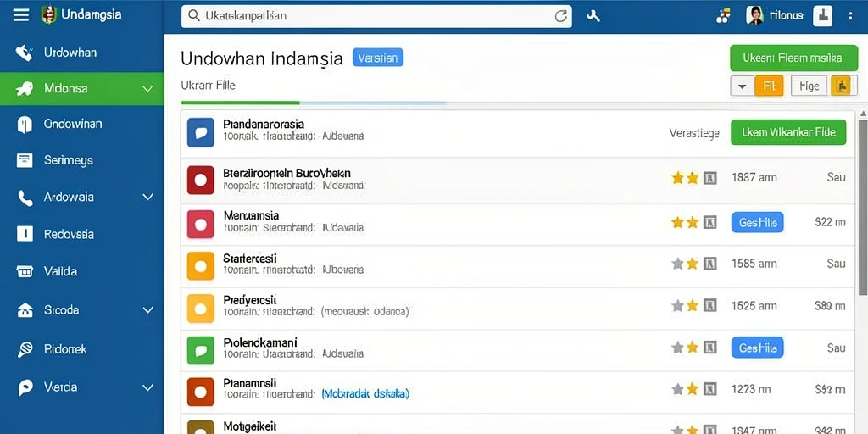Image resolution: width=868 pixels, height=434 pixels.
Task: Open the dropdown arrow beside Fit
Action: click(743, 86)
